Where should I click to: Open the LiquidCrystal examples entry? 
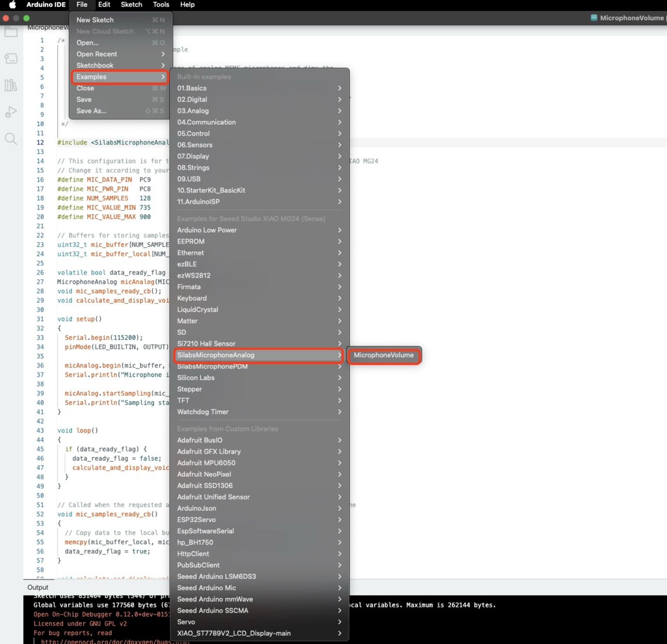[x=259, y=310]
